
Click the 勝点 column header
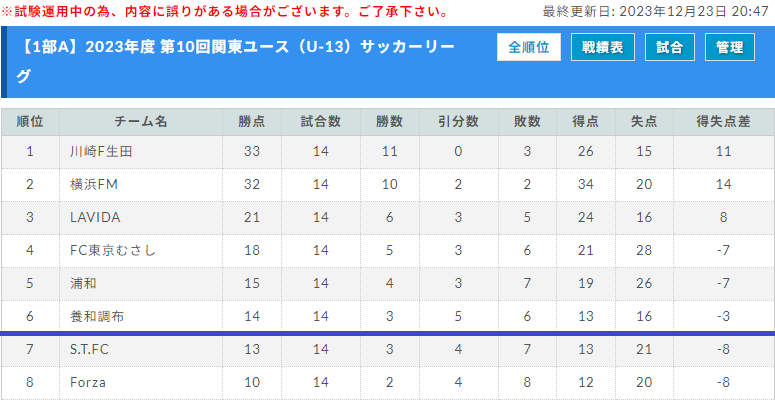(x=252, y=122)
